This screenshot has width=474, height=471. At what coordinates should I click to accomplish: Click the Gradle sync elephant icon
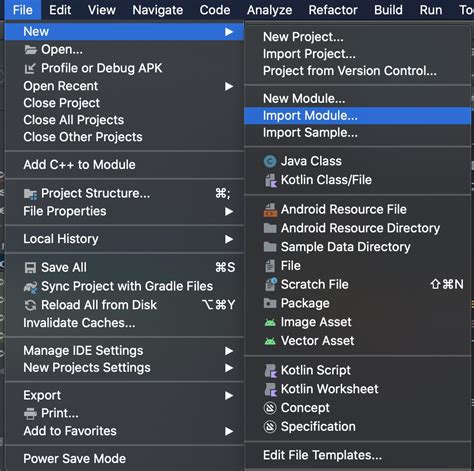click(x=30, y=287)
